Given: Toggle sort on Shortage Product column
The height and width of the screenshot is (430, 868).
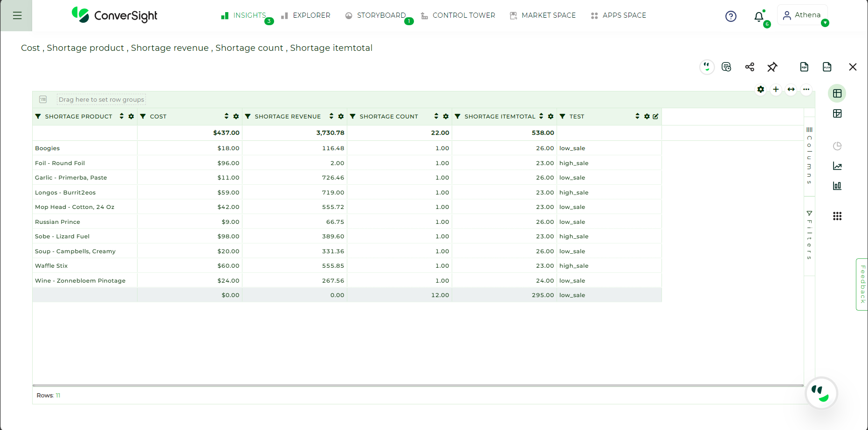Looking at the screenshot, I should (x=122, y=116).
